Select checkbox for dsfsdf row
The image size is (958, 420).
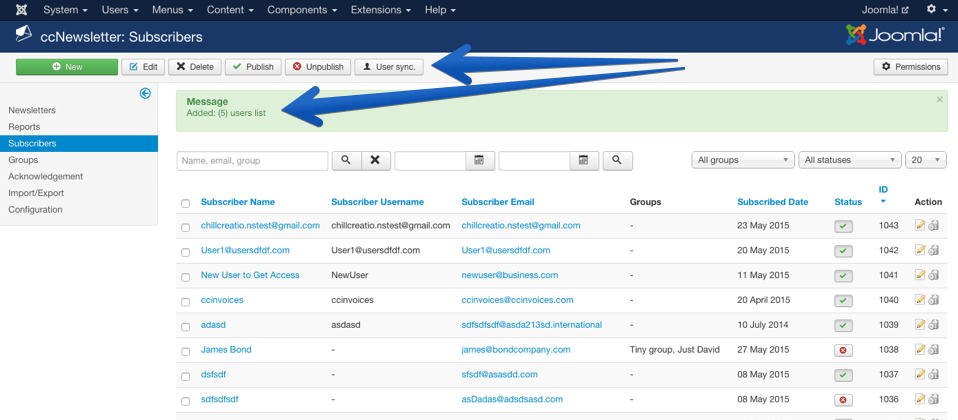tap(186, 377)
